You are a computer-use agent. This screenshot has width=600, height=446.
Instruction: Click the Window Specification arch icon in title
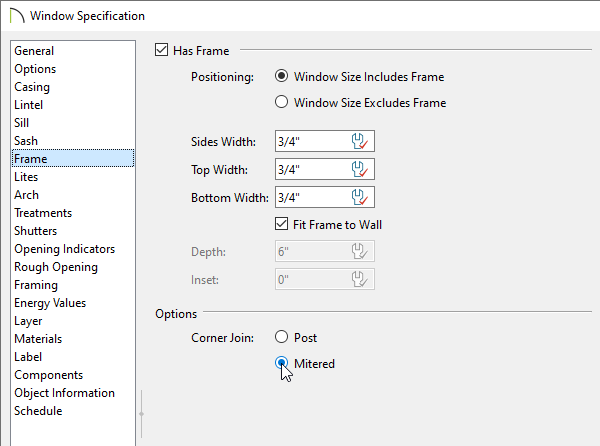[17, 16]
